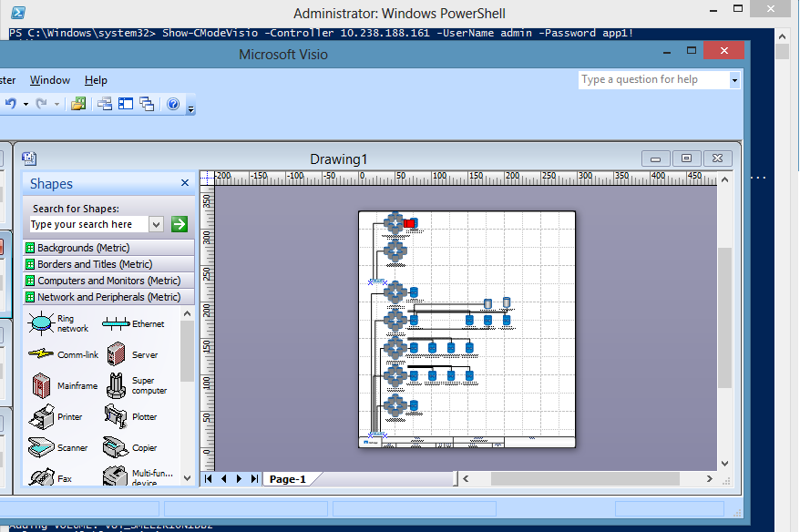Click the Printer shape icon
Screen dimensions: 800x532
point(42,417)
